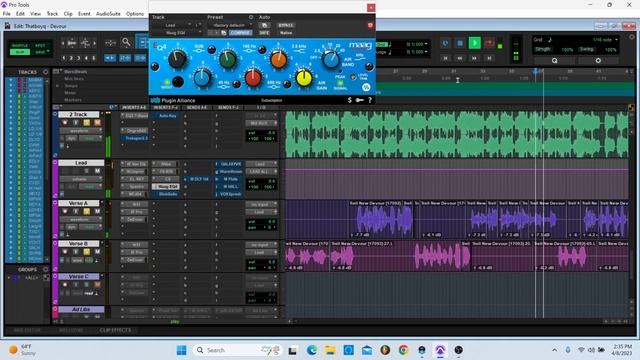Open the 2 Track waveform view selector
This screenshot has width=640, height=360.
click(80, 131)
